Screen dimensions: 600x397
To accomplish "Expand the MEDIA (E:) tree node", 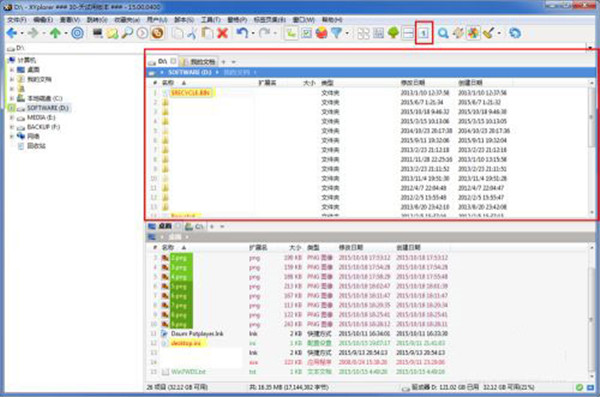I will click(12, 118).
